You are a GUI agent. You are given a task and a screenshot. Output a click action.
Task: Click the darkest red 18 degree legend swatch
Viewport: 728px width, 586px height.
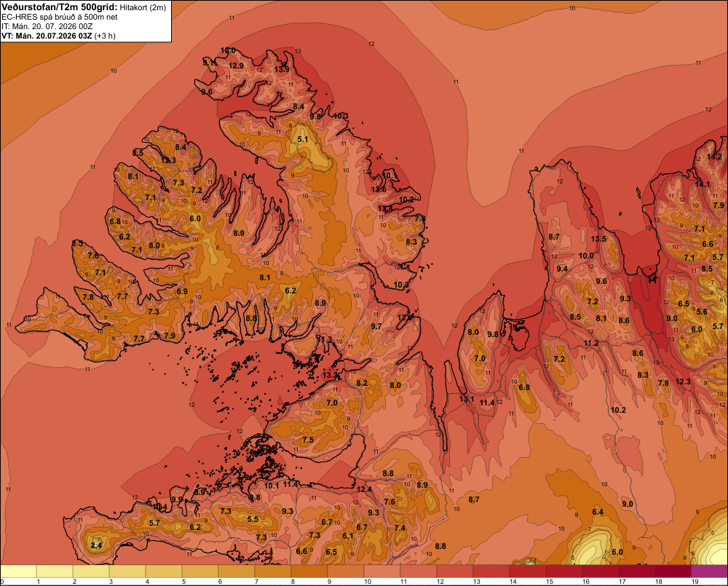coord(673,571)
